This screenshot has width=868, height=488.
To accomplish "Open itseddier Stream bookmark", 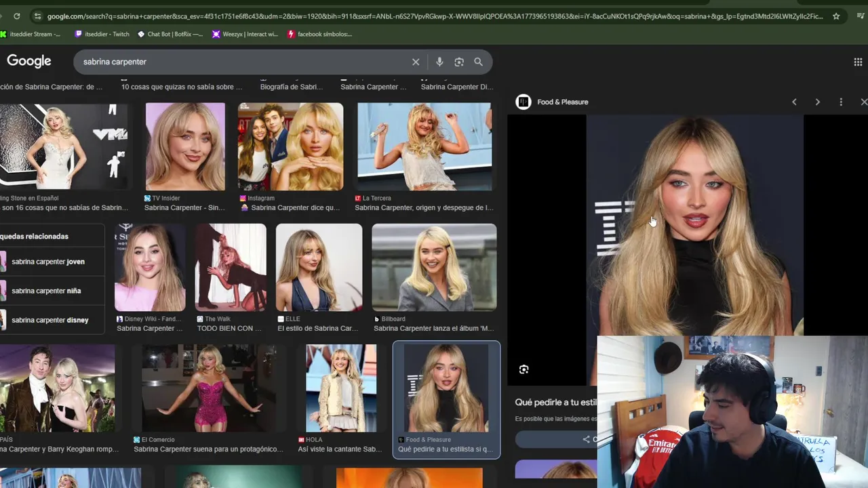I will 31,34.
